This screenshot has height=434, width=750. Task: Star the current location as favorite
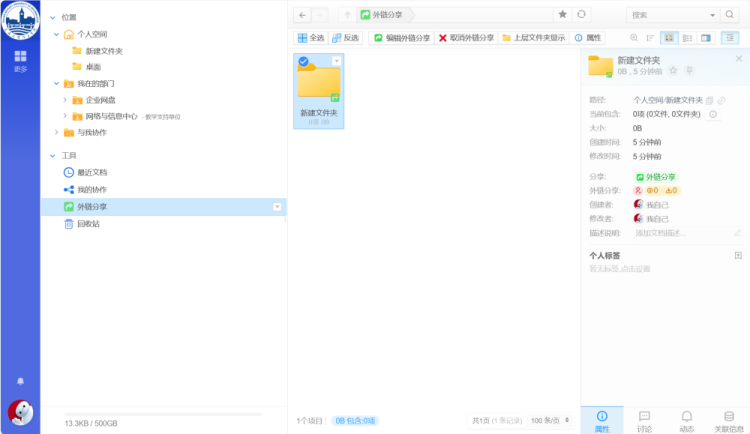[562, 15]
